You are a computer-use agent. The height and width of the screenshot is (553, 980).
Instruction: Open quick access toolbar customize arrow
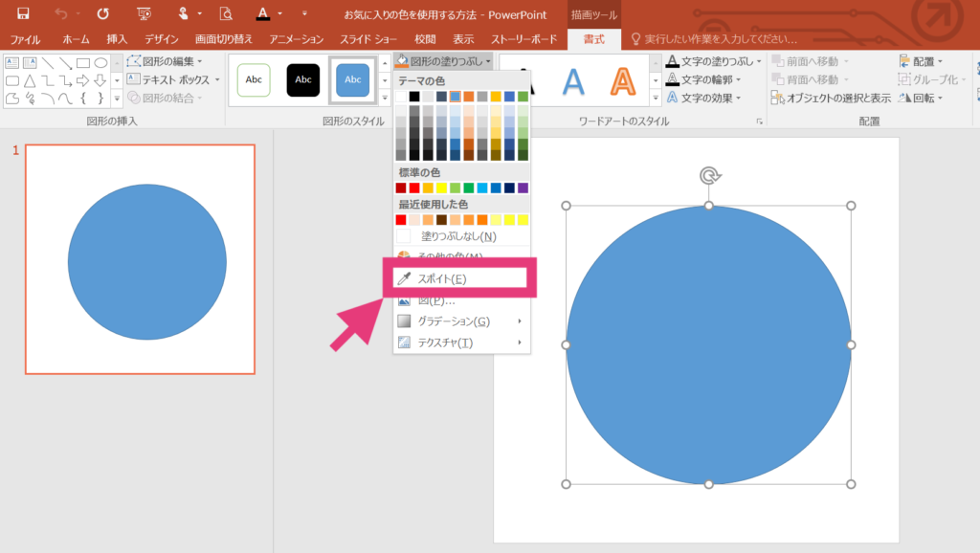click(x=304, y=13)
